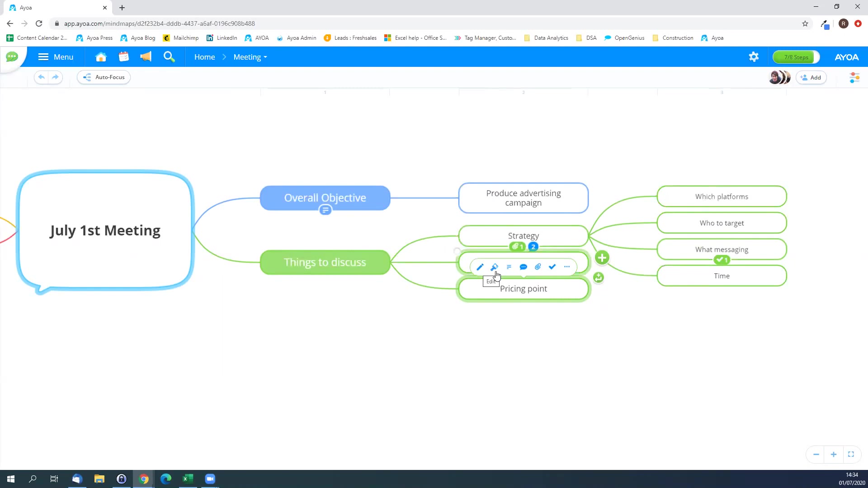Screen dimensions: 868x488
Task: Toggle the blue task indicator on Strategy node
Action: click(533, 246)
